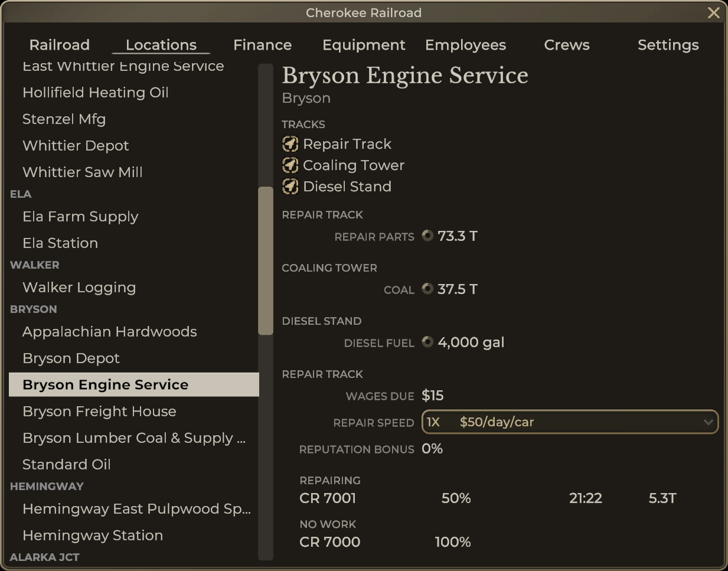Open the Finance tab
Viewport: 728px width, 571px height.
(262, 45)
